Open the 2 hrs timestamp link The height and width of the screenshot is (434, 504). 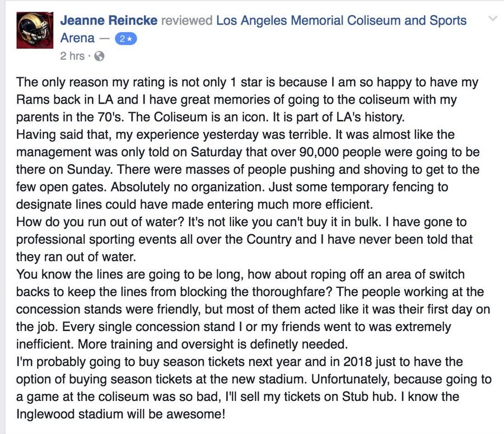coord(72,56)
